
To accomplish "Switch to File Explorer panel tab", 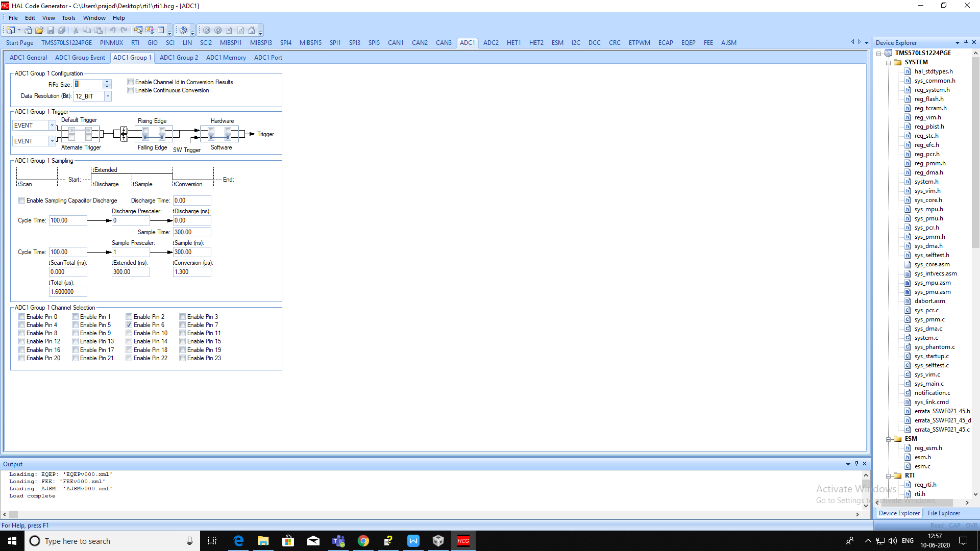I will click(x=943, y=513).
